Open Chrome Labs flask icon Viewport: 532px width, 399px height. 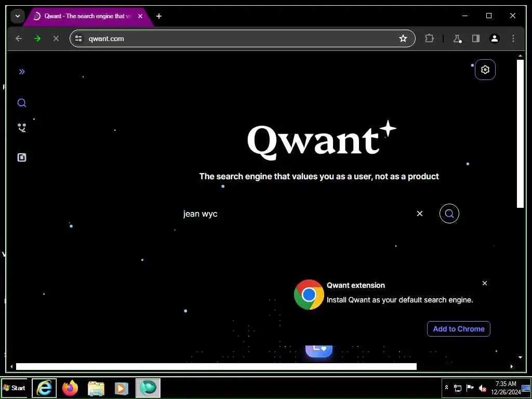(x=457, y=38)
